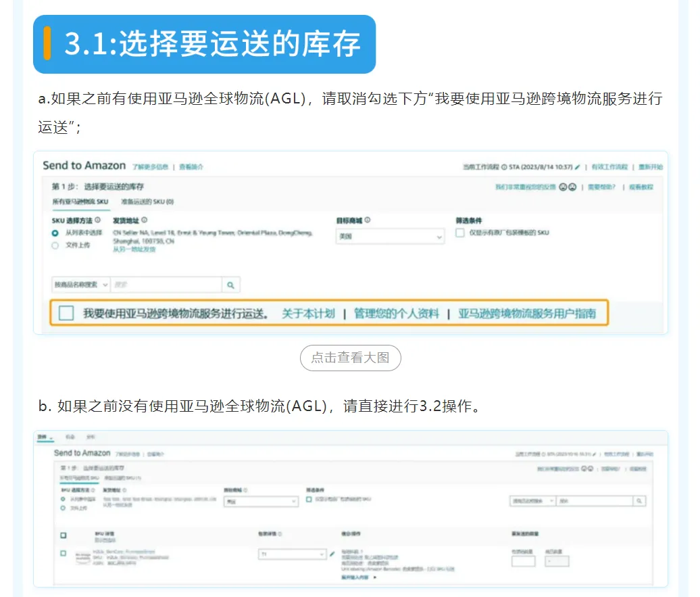Tick the select-all checkbox in the SKU table header
Image resolution: width=700 pixels, height=597 pixels.
coord(64,535)
